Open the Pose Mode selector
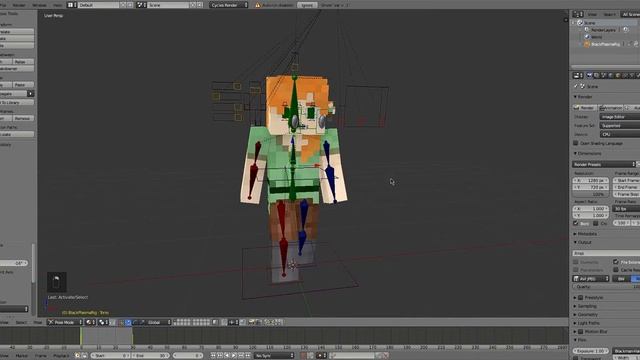The image size is (640, 360). [x=64, y=322]
